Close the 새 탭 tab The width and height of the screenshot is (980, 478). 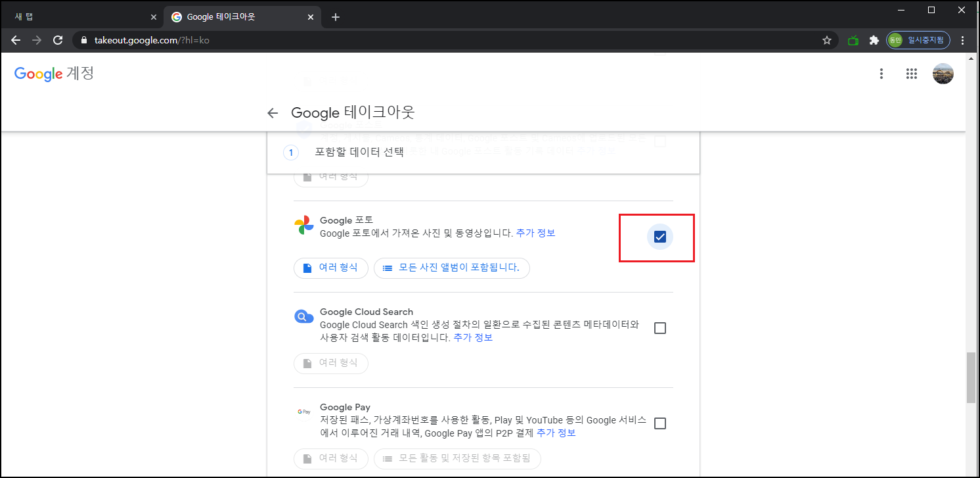[154, 17]
